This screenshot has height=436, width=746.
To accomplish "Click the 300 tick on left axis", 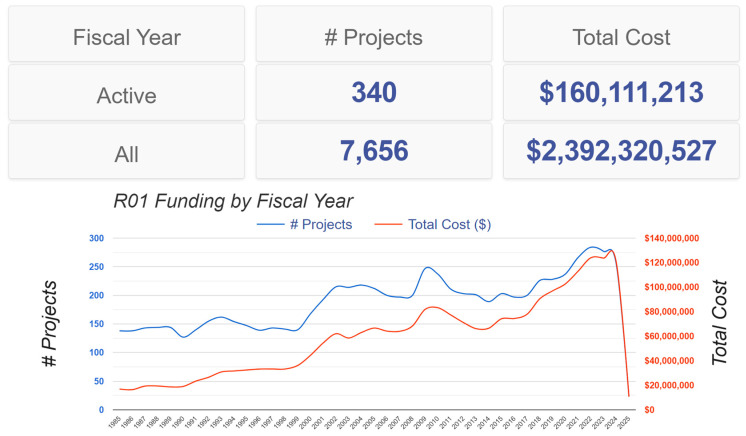I will point(97,238).
